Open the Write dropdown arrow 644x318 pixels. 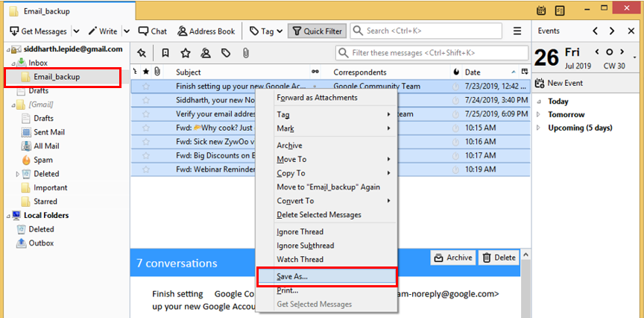[x=127, y=31]
